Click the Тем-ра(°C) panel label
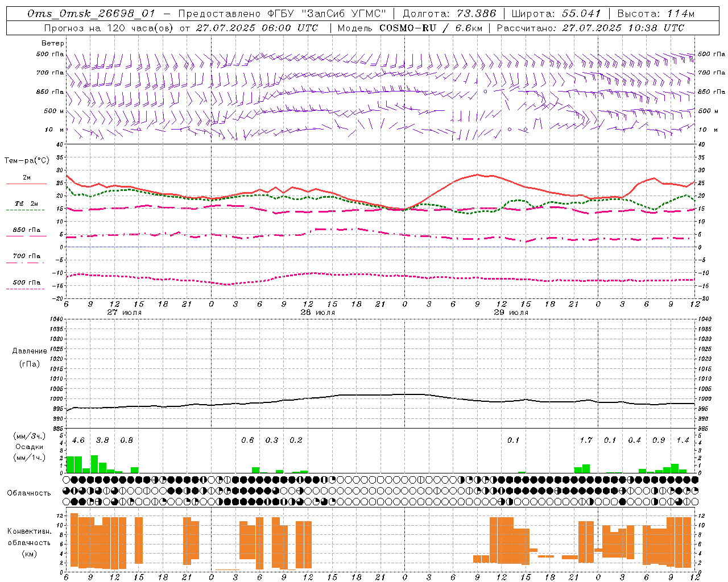This screenshot has height=582, width=728. [27, 161]
